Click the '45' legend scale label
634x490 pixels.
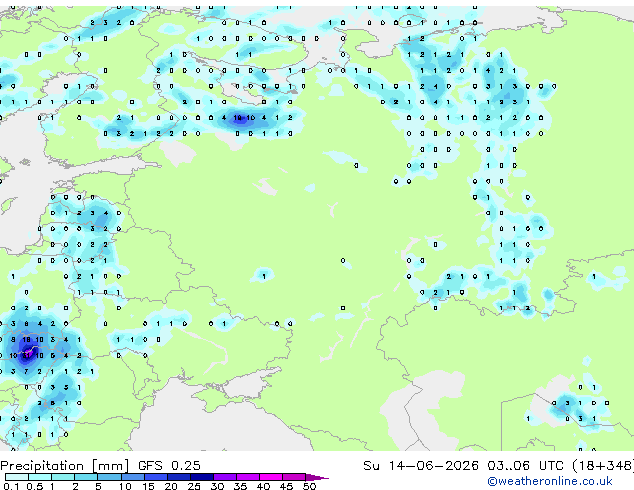click(x=286, y=486)
